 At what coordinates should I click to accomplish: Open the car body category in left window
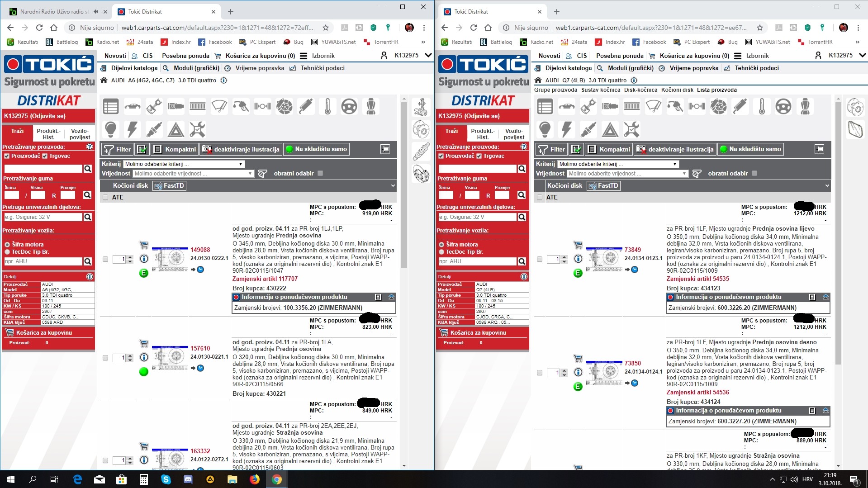click(x=132, y=107)
